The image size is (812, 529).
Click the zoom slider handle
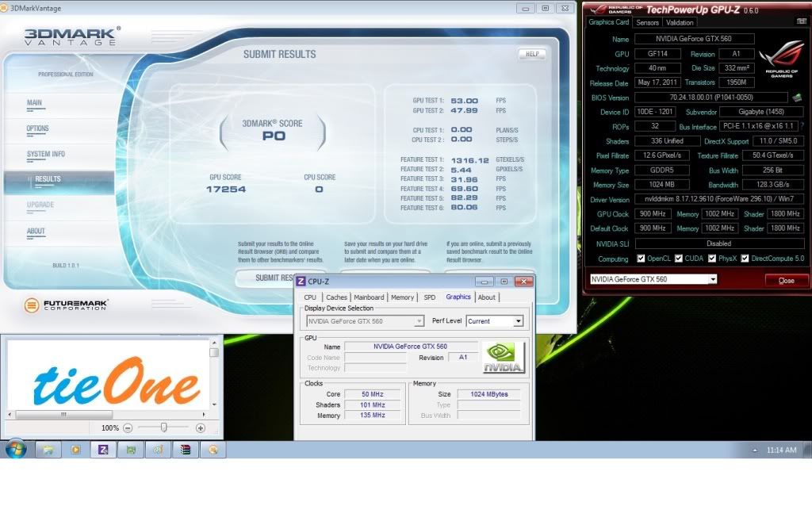(163, 427)
